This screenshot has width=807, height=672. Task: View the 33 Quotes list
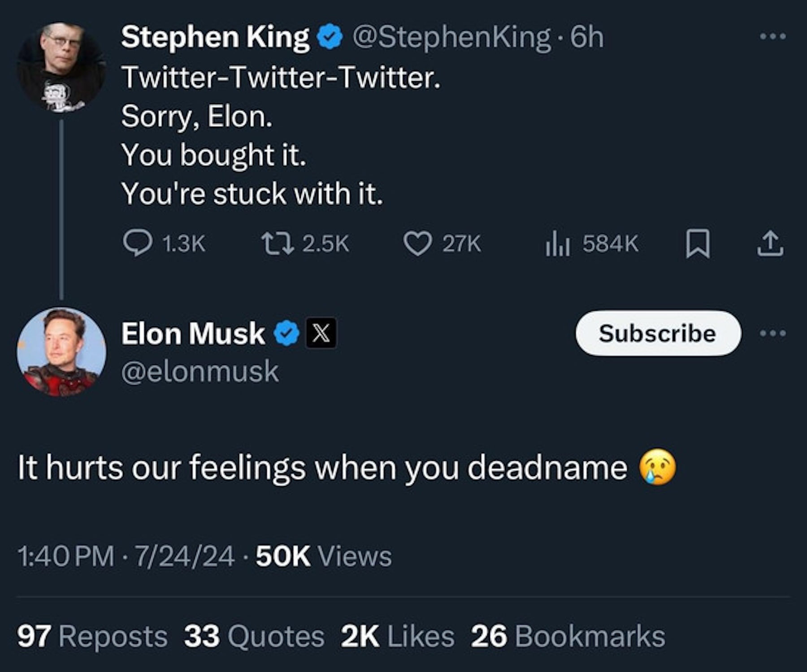click(x=254, y=636)
